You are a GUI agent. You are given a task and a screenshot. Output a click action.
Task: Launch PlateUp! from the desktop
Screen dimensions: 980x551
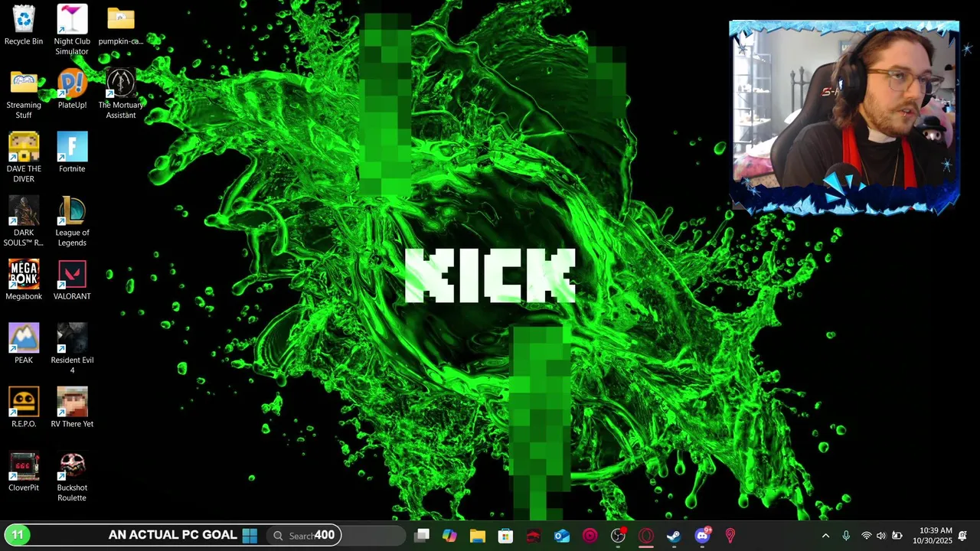pyautogui.click(x=72, y=89)
